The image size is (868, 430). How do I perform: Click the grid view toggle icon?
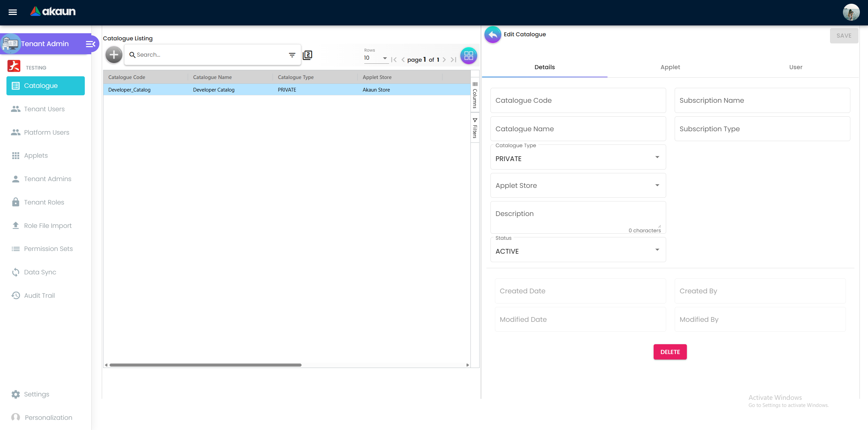[x=468, y=56]
